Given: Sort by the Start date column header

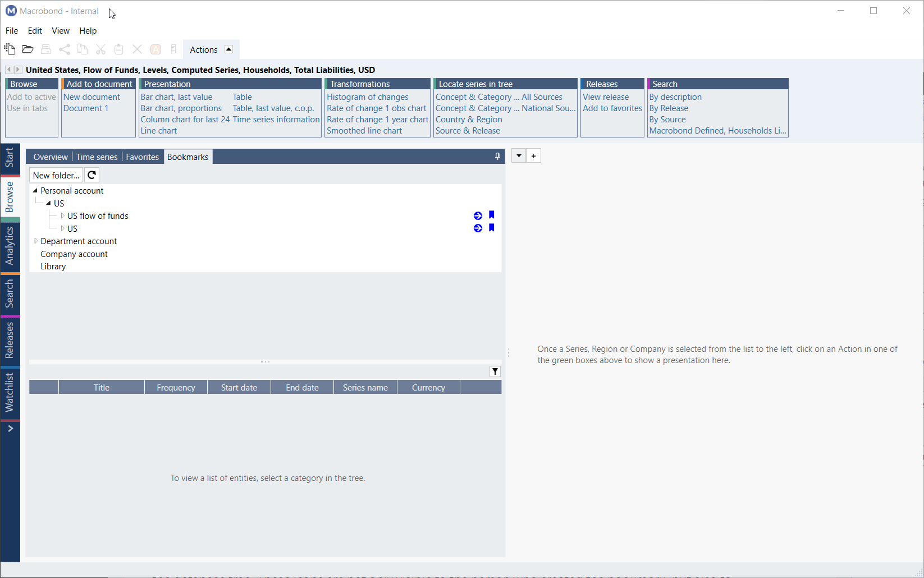Looking at the screenshot, I should tap(239, 388).
